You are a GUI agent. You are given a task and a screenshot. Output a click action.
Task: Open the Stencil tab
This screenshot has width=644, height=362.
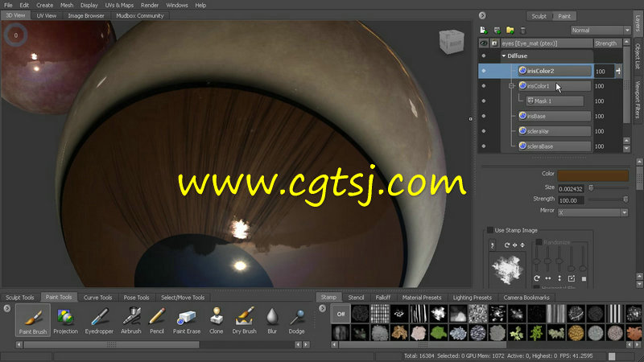pos(356,298)
